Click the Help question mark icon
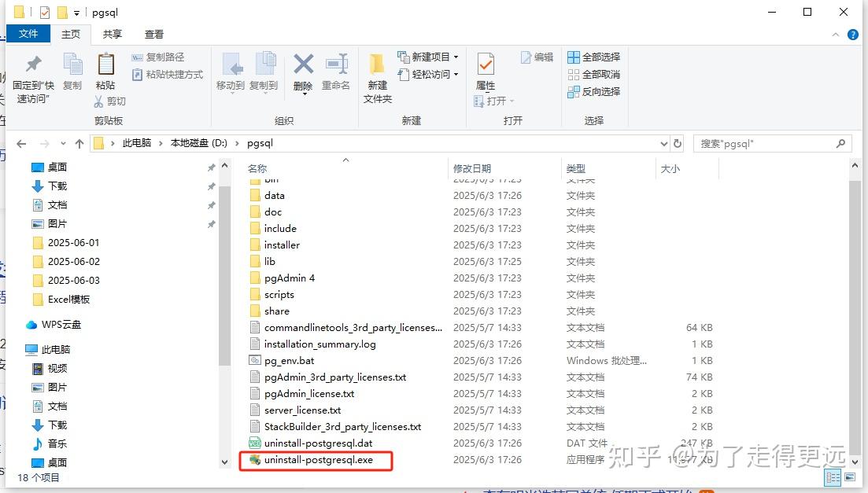Image resolution: width=868 pixels, height=493 pixels. tap(853, 35)
